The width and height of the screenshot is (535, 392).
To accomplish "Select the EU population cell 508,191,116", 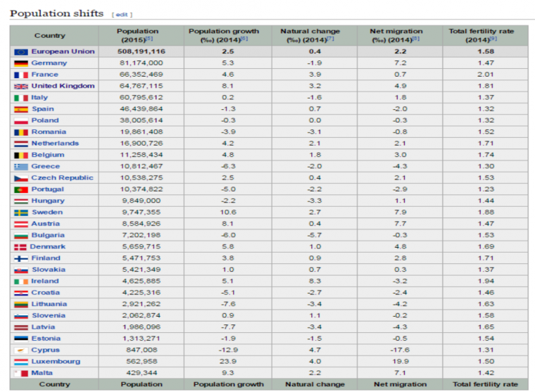I will (x=141, y=51).
